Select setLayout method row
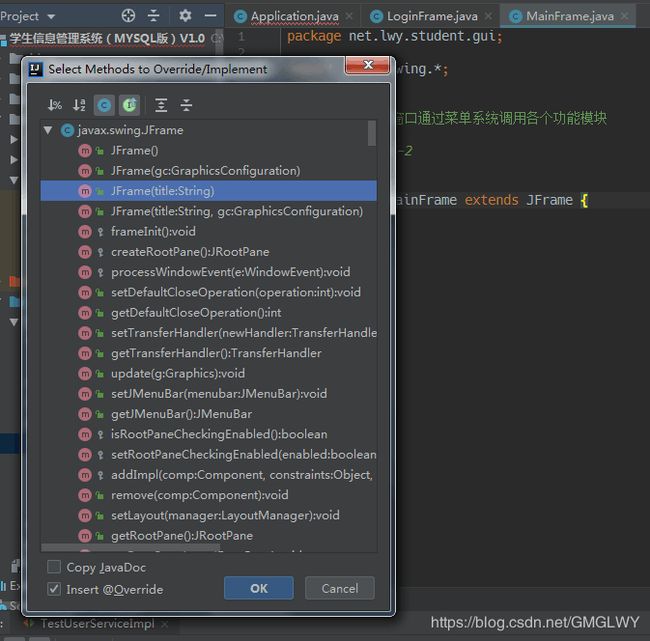 tap(209, 515)
